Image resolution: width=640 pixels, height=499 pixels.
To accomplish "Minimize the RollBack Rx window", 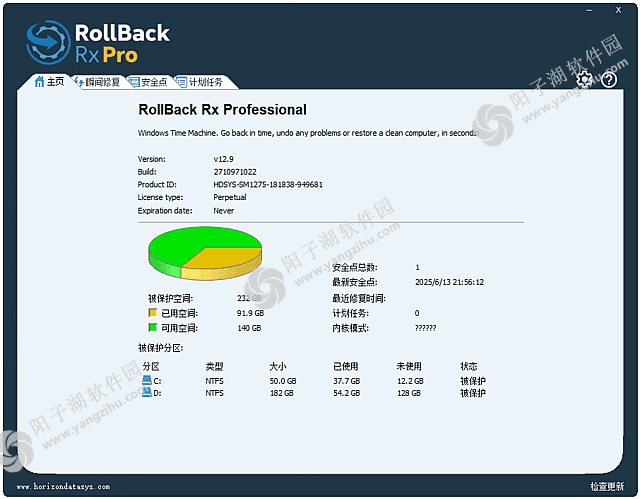I will click(589, 11).
